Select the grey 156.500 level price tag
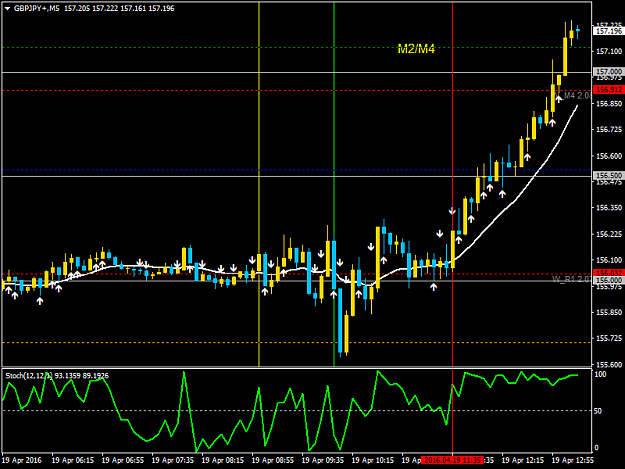Image resolution: width=625 pixels, height=469 pixels. click(609, 176)
